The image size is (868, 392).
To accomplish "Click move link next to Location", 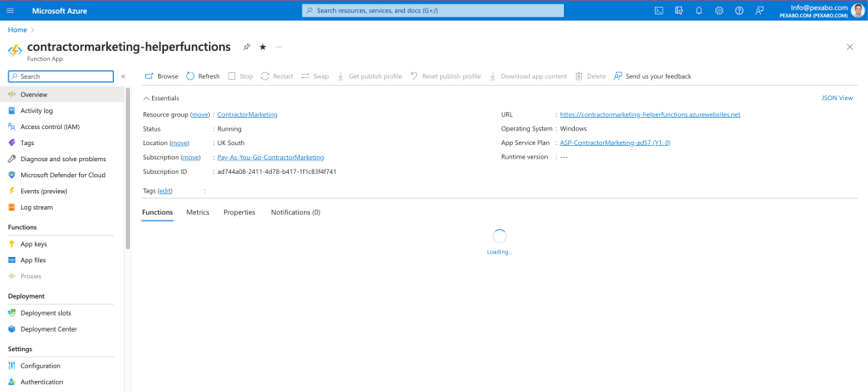I will tap(180, 143).
